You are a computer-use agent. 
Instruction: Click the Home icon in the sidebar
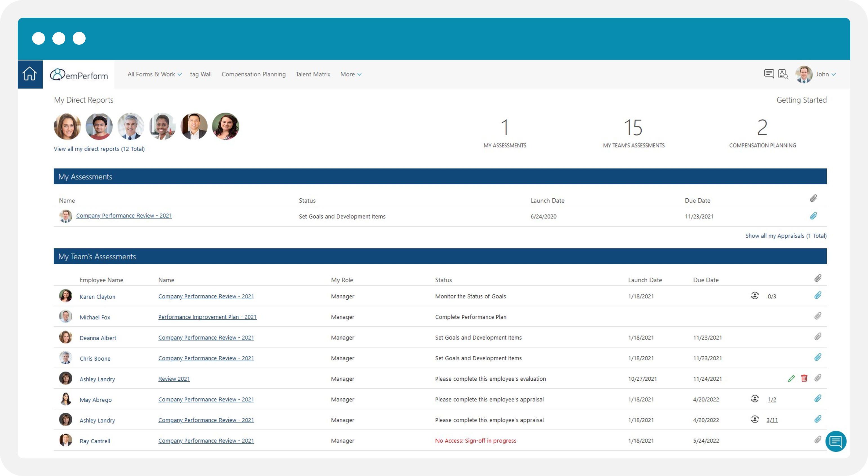click(30, 74)
